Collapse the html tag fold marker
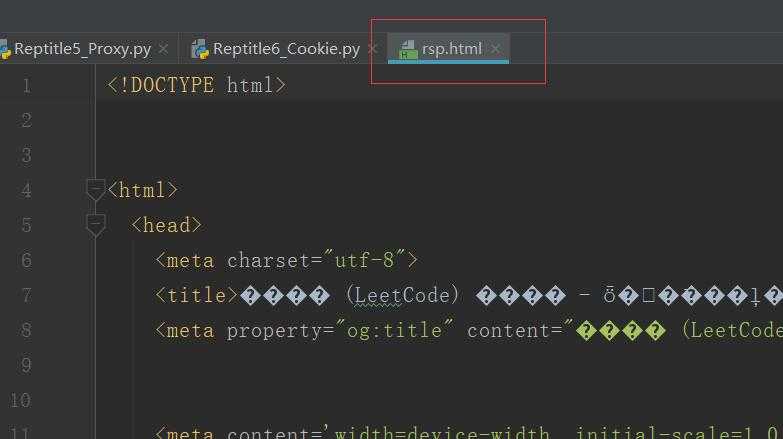 click(x=95, y=190)
